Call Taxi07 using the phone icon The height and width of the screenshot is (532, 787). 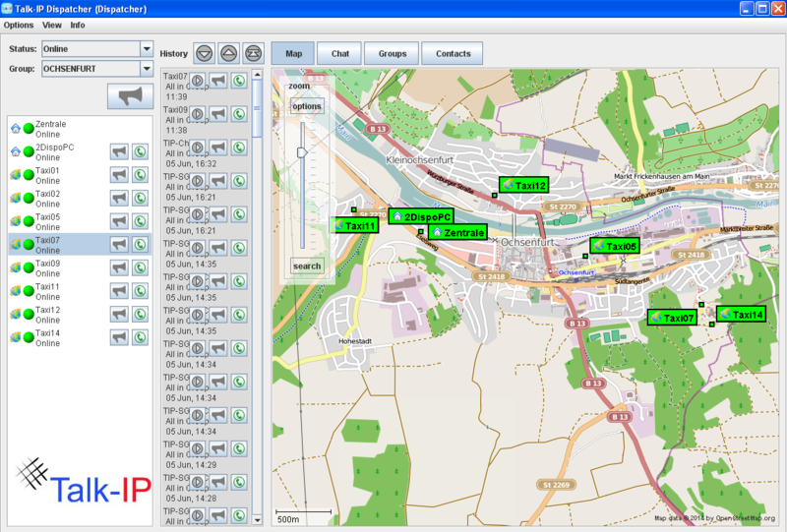click(140, 245)
